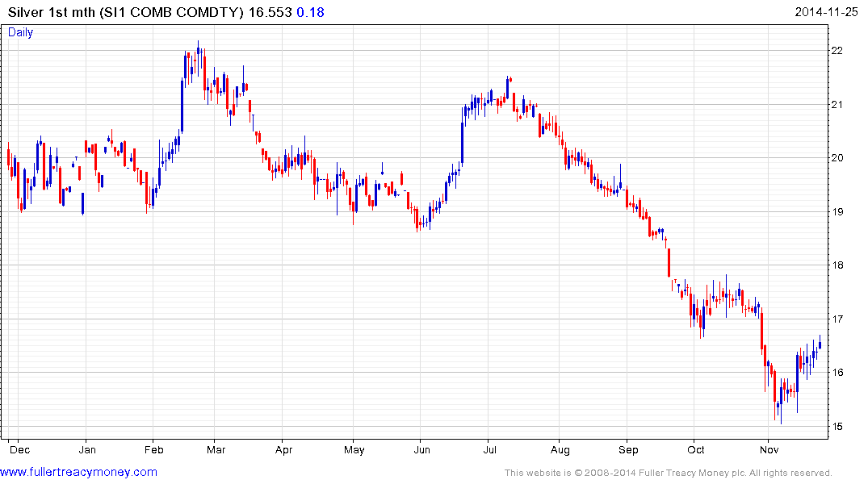The height and width of the screenshot is (484, 868).
Task: Click the Daily interval label
Action: point(20,32)
